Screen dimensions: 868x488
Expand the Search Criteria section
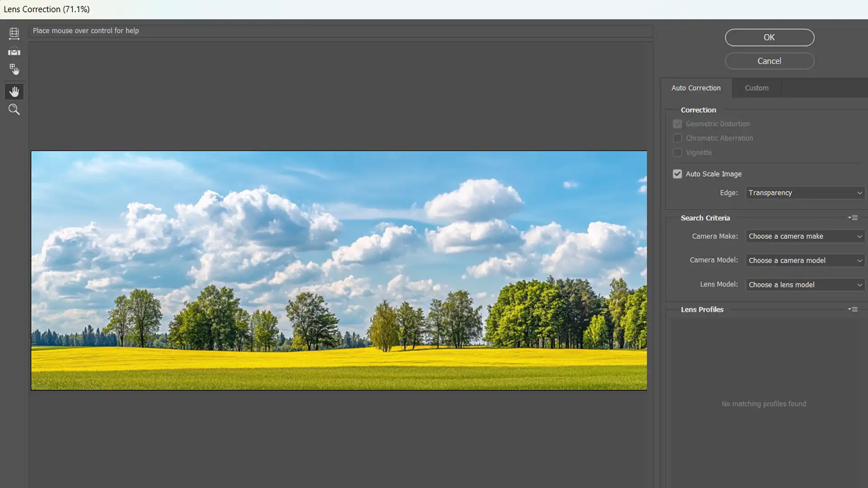click(854, 217)
